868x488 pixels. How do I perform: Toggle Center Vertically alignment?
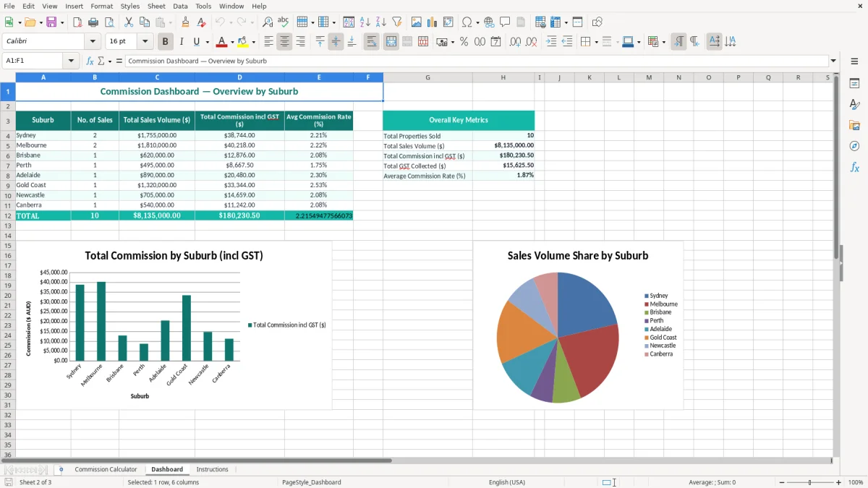336,42
